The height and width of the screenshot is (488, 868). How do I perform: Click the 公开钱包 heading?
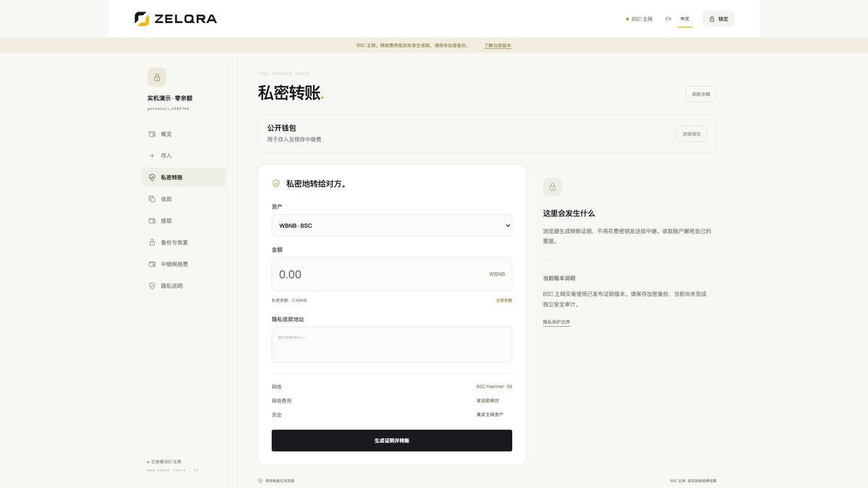[281, 128]
